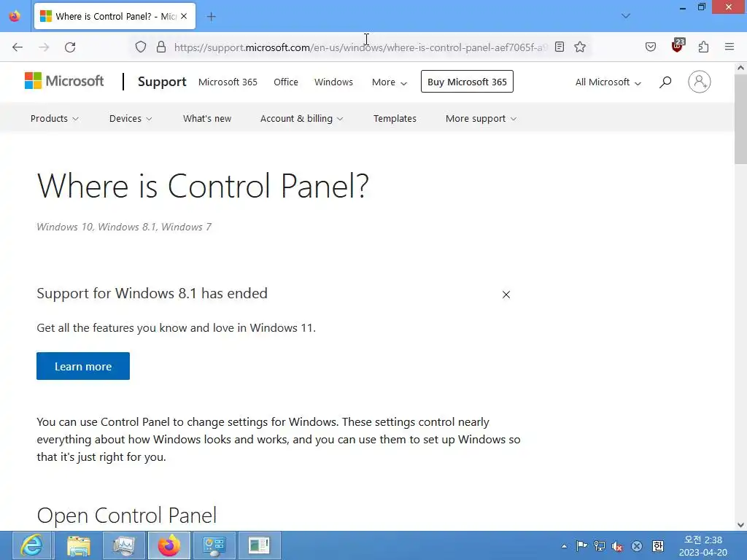Open uBlock extension icon showing 23
The height and width of the screenshot is (560, 747).
[x=678, y=46]
